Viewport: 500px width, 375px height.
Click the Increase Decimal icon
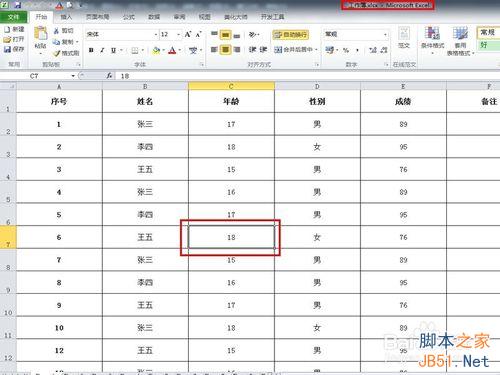(x=373, y=50)
